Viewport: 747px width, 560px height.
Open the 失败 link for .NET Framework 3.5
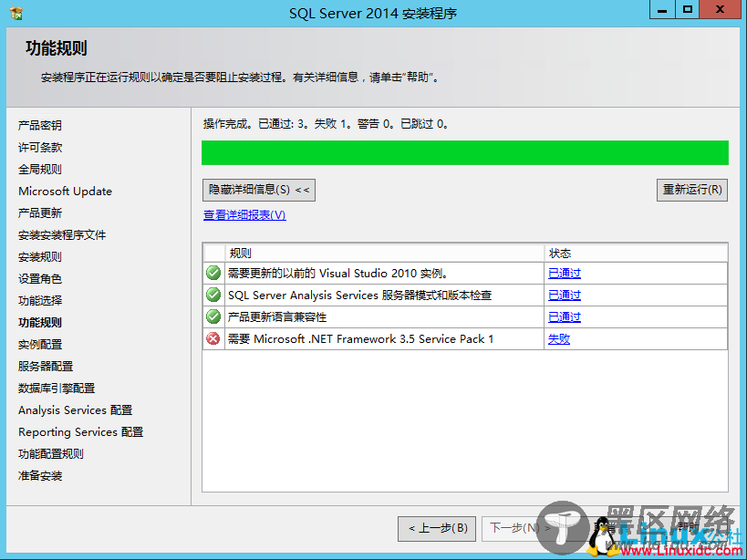point(559,339)
